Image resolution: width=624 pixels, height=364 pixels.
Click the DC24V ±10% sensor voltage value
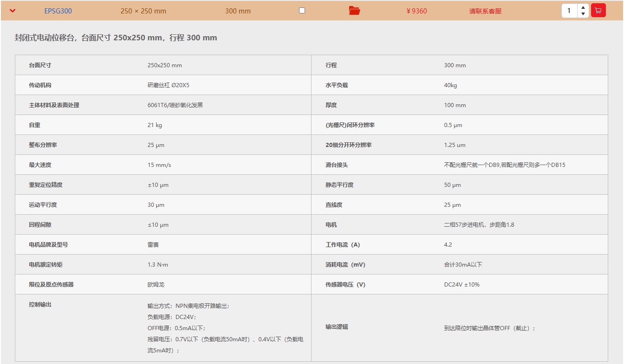461,285
